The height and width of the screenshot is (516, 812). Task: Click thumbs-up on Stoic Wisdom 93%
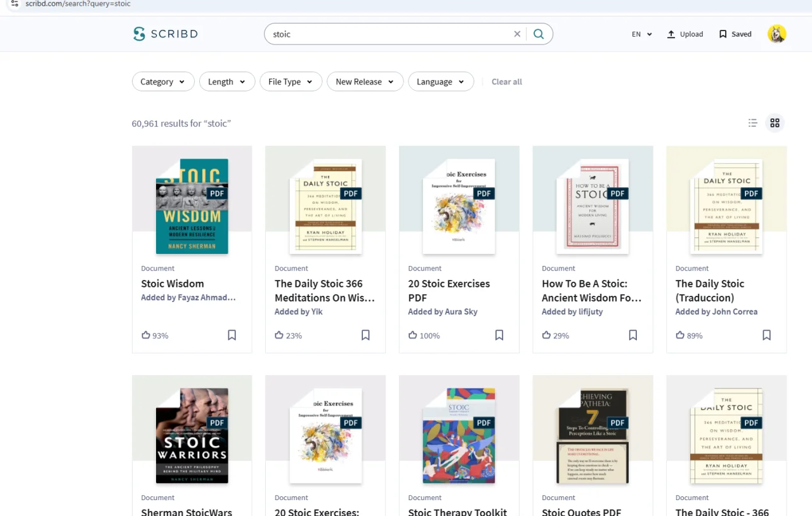click(146, 335)
